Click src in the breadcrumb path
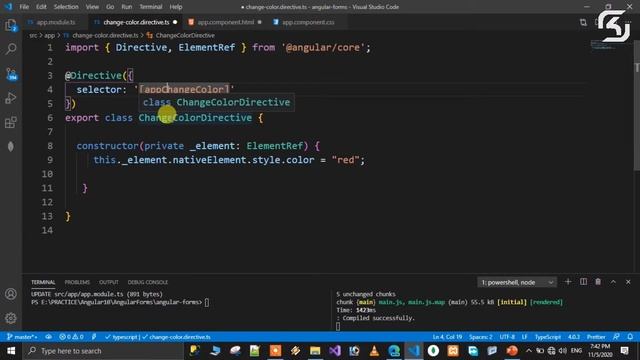 33,36
